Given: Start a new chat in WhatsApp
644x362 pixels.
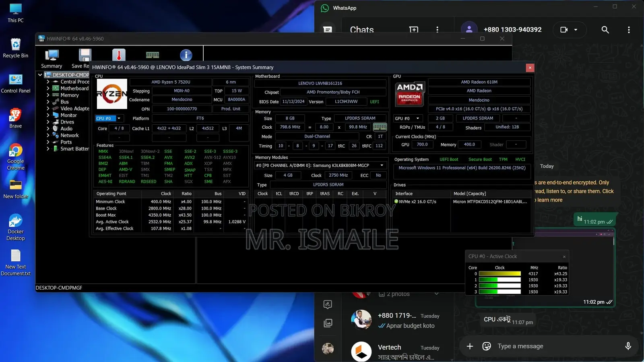Looking at the screenshot, I should 414,30.
